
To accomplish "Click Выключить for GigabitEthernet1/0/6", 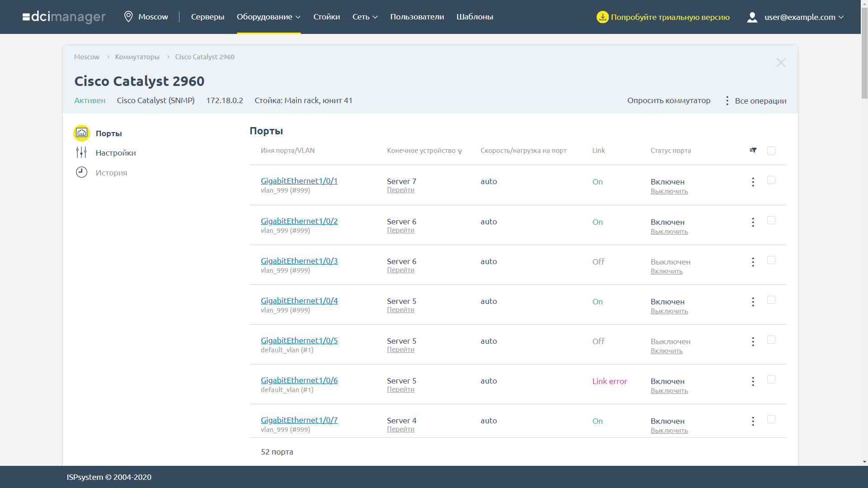I will (669, 391).
